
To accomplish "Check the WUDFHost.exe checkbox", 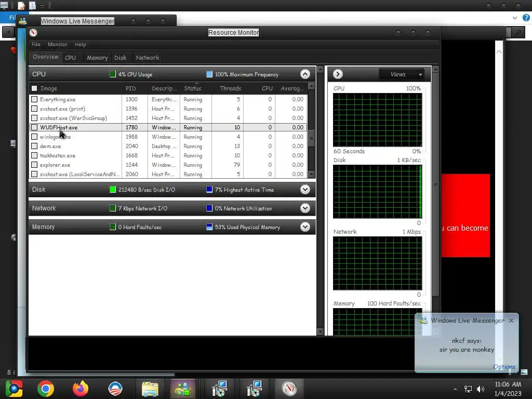I will pos(34,128).
